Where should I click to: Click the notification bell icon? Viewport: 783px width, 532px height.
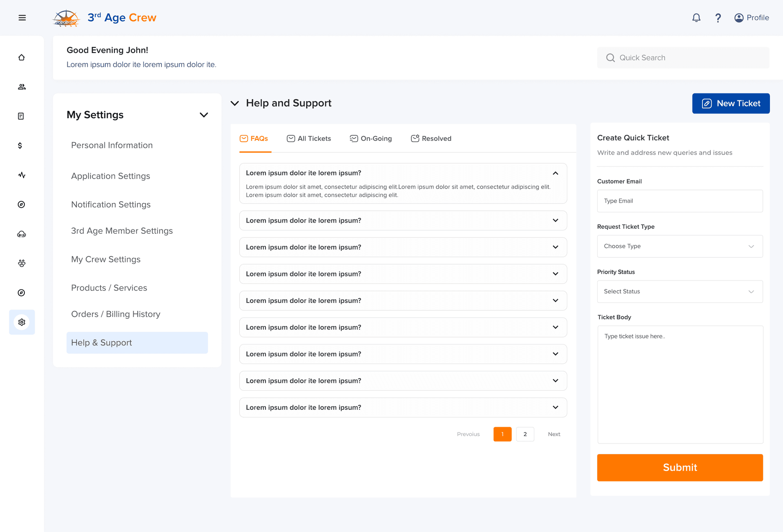tap(696, 18)
